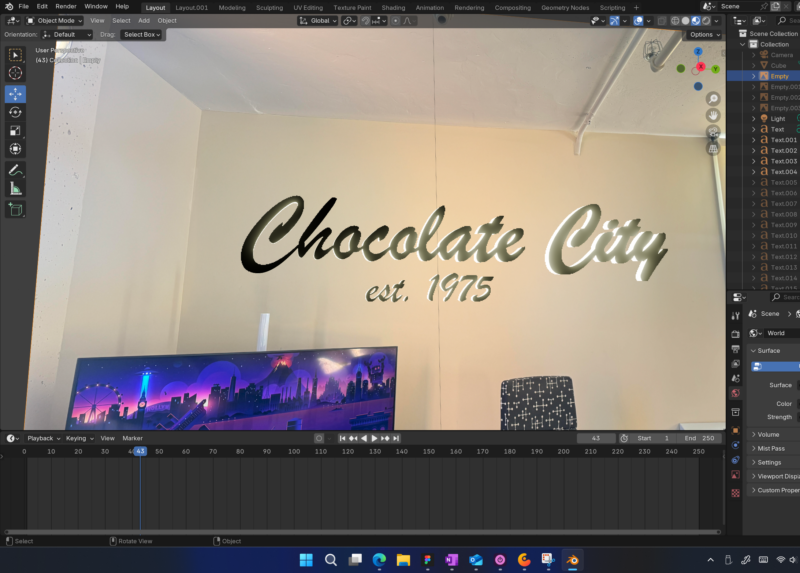Open the Output properties tab

pos(735,349)
